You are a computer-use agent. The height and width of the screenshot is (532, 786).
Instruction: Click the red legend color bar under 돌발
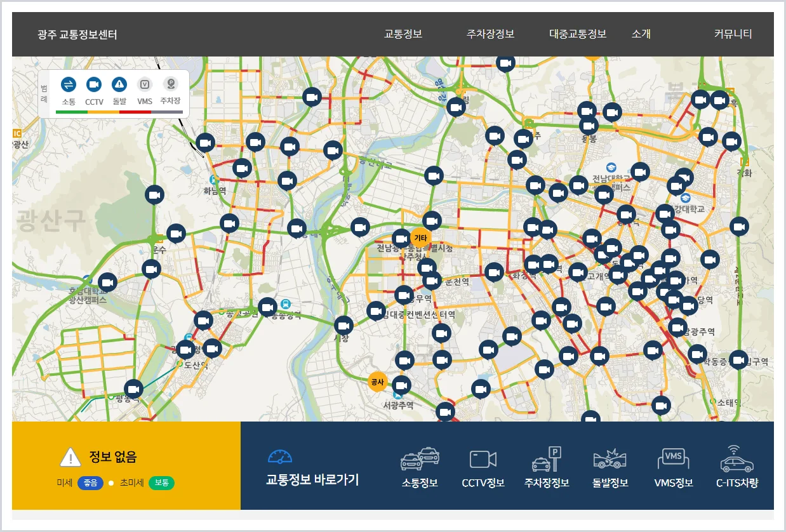tap(135, 112)
